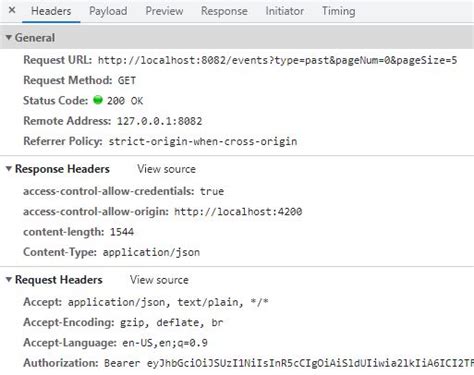Screen dimensions: 474x375
Task: Collapse the Request Headers section triangle
Action: point(9,279)
